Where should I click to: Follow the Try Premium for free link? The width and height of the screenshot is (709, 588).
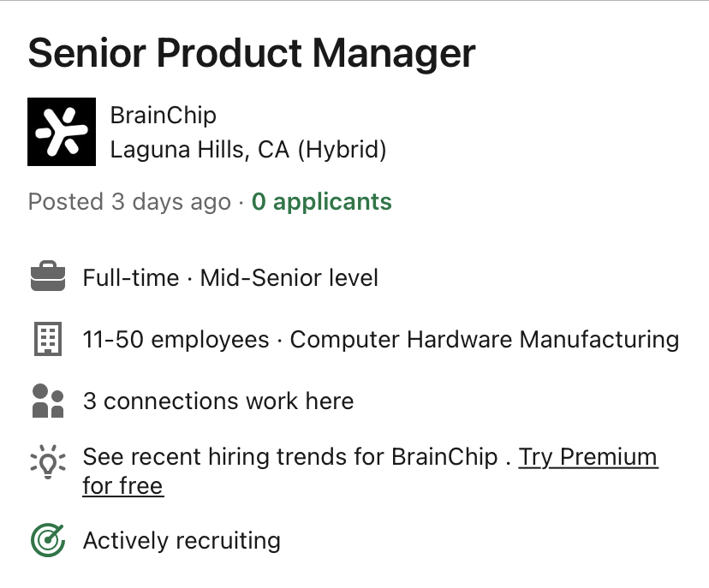[x=587, y=457]
